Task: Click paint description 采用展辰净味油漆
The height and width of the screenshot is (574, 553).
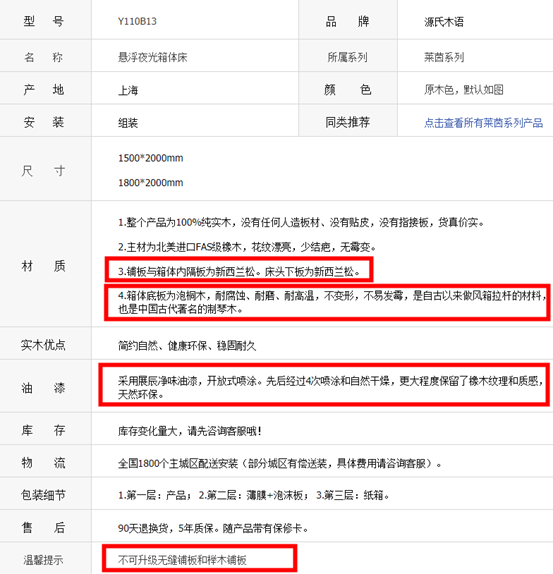Action: 330,388
